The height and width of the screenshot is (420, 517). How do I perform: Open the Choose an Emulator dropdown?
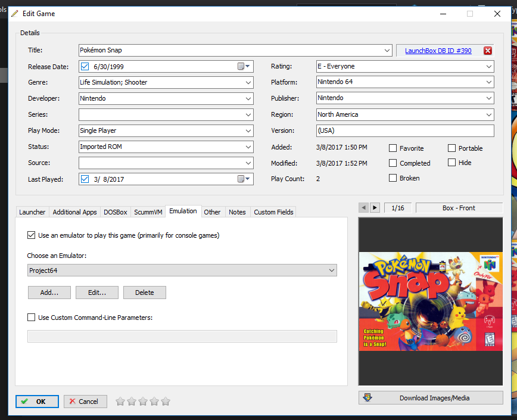coord(182,270)
